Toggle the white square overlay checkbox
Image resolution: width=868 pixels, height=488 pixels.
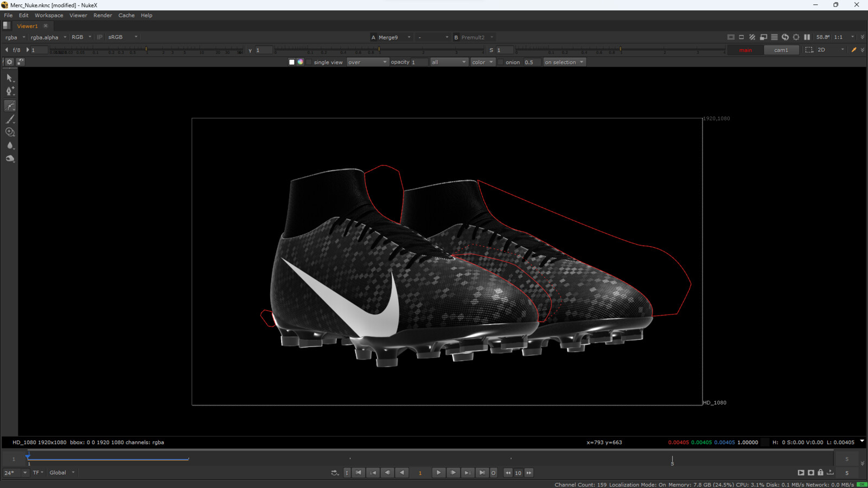(x=292, y=62)
